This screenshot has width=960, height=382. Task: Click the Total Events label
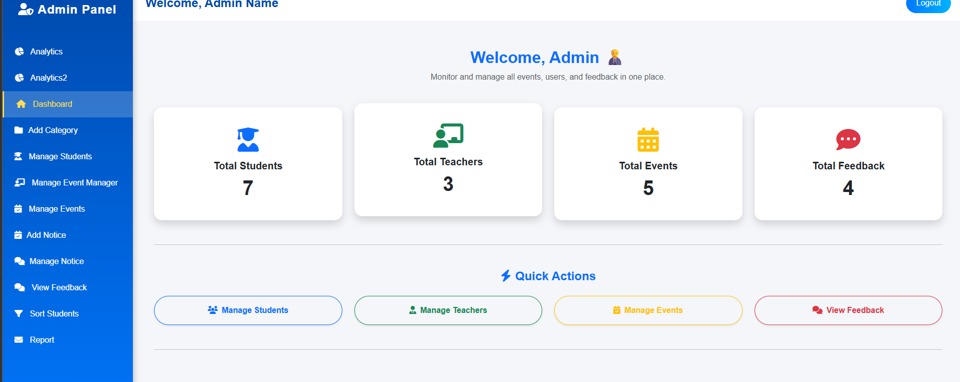click(648, 166)
